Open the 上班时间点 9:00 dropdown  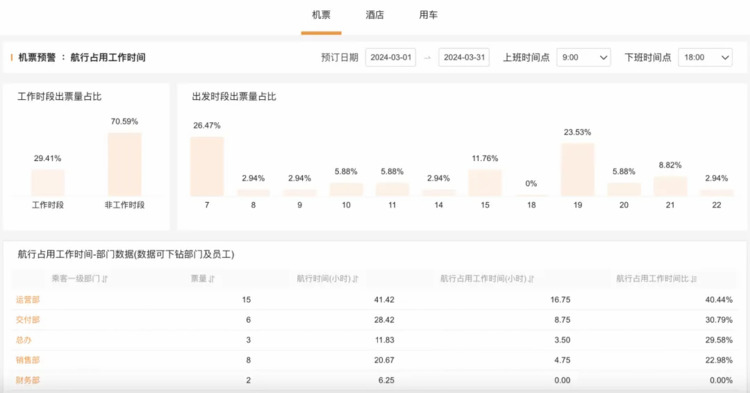tap(584, 57)
